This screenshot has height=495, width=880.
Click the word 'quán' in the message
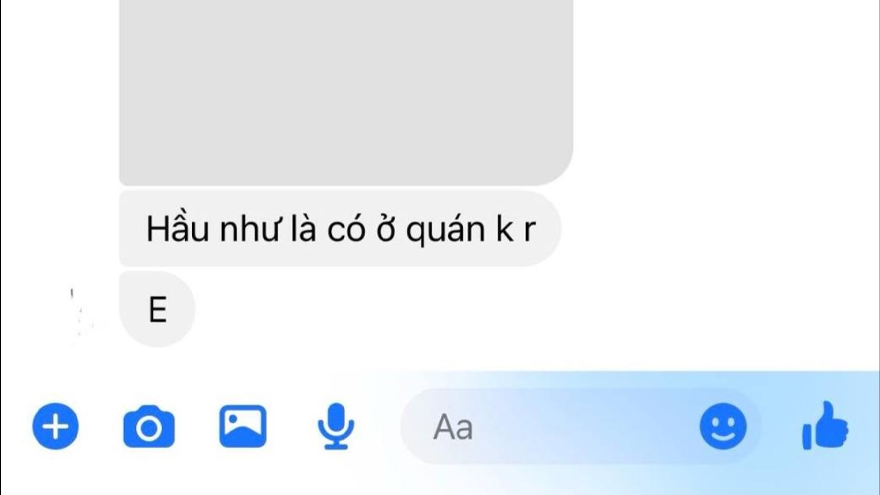pyautogui.click(x=446, y=231)
